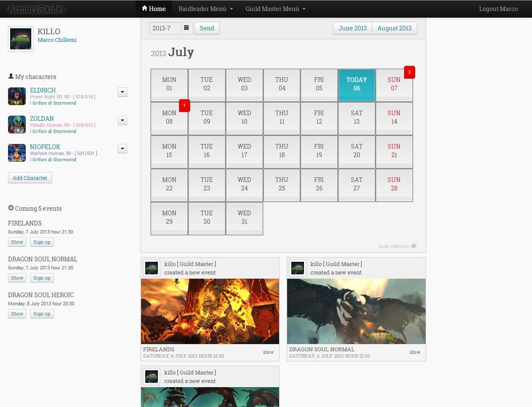532x407 pixels.
Task: Click the 2013-7 date input field
Action: coord(165,28)
